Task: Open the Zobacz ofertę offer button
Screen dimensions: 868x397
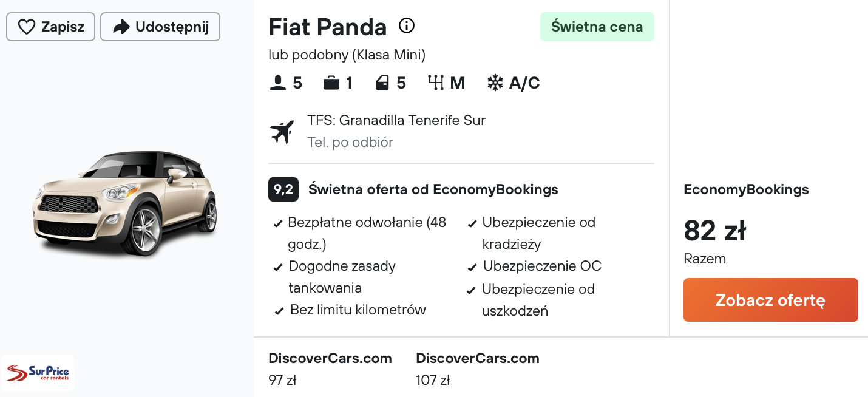Action: (771, 300)
